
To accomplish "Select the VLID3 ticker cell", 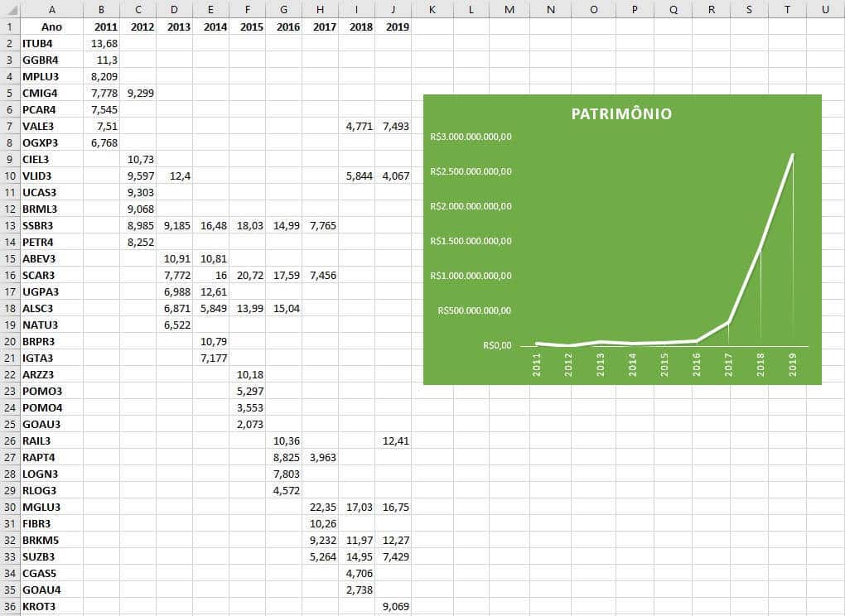I will point(51,176).
